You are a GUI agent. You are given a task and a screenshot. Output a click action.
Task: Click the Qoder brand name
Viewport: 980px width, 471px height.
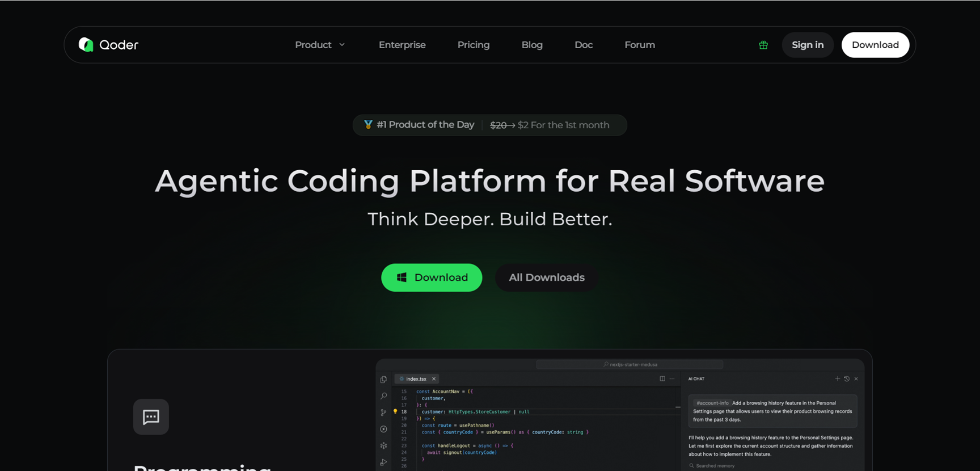119,45
